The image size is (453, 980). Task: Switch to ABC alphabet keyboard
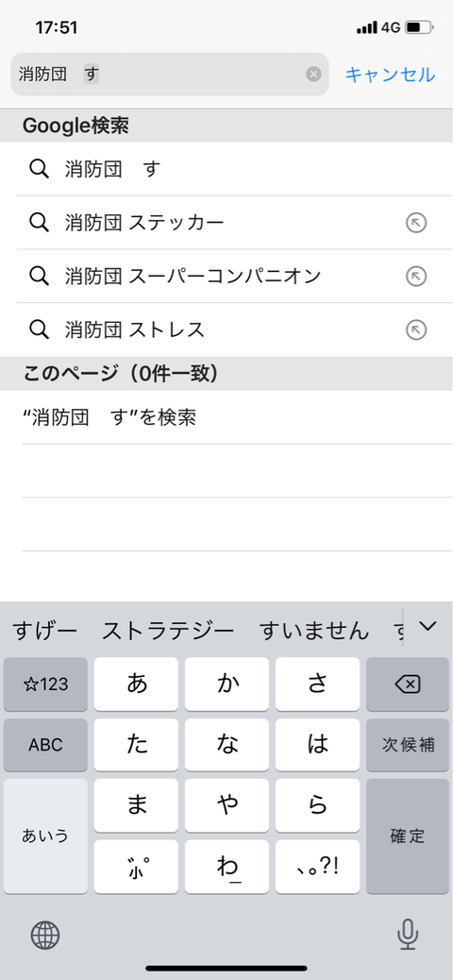(x=45, y=745)
